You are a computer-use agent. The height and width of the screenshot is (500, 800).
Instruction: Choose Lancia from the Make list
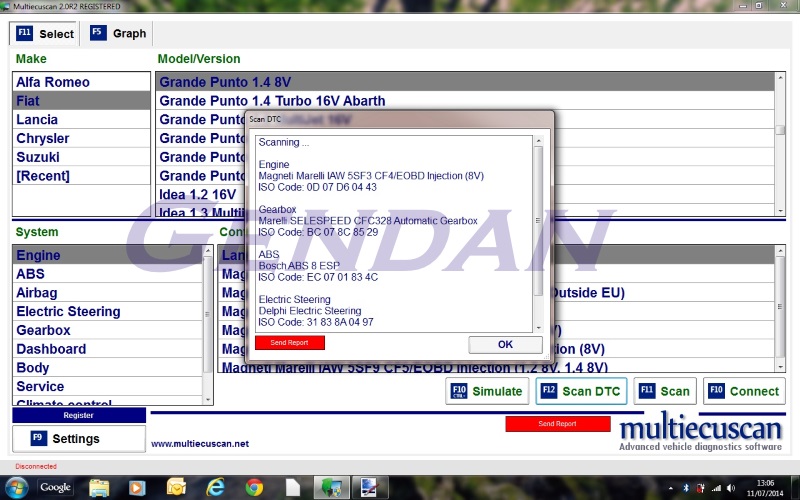click(x=81, y=119)
